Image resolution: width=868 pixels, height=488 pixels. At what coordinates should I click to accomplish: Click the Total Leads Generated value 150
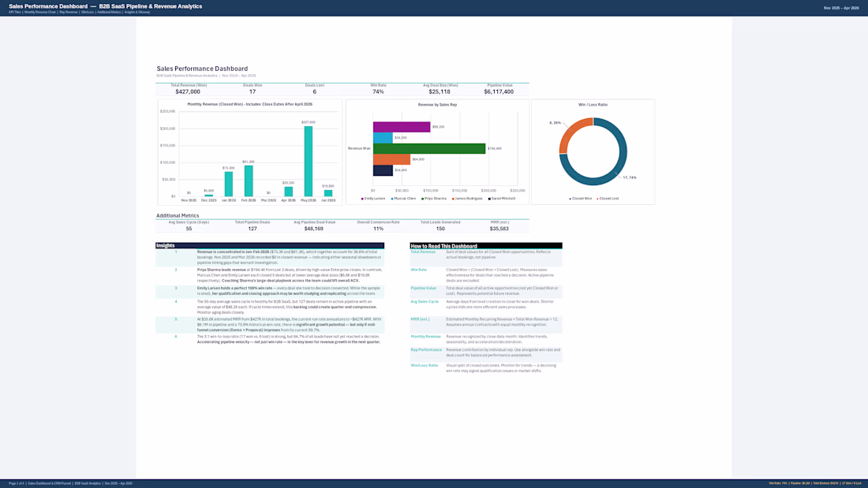click(x=440, y=229)
